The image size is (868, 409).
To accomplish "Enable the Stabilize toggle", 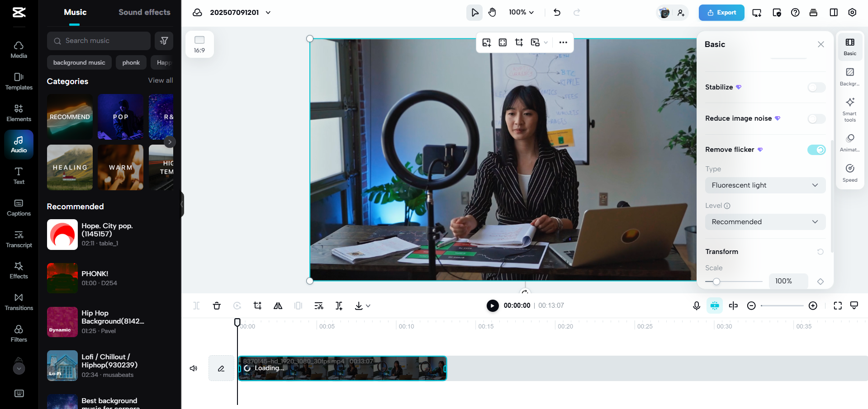I will pos(816,87).
